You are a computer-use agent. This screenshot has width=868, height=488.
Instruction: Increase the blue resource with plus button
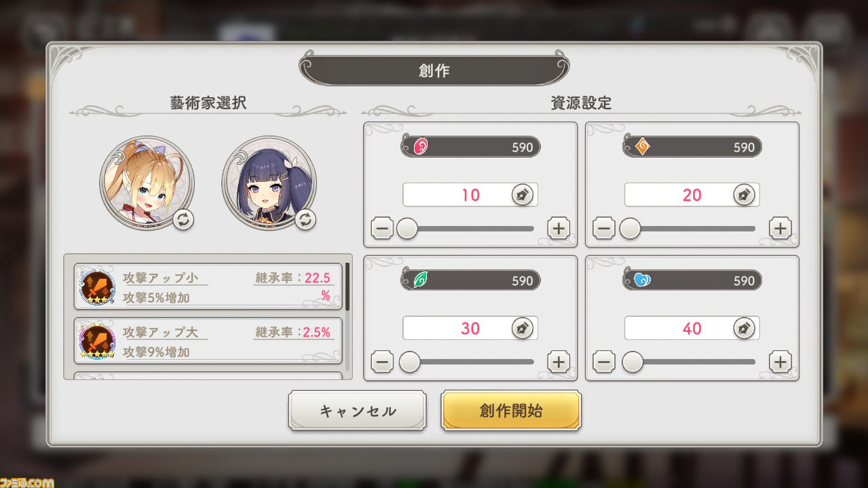(780, 362)
